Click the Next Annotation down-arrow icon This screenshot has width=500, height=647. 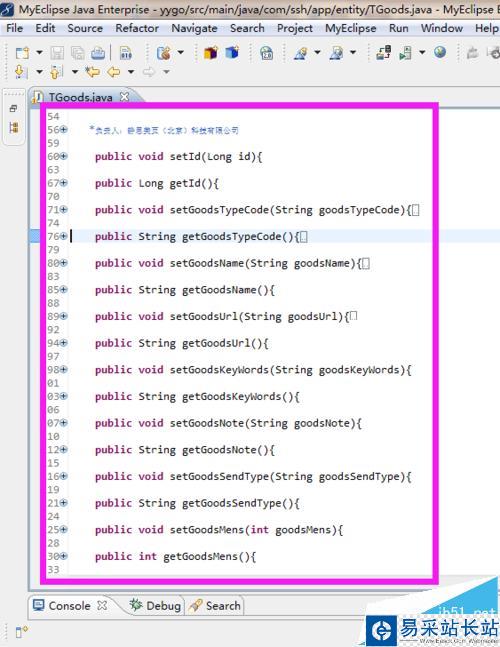point(21,72)
